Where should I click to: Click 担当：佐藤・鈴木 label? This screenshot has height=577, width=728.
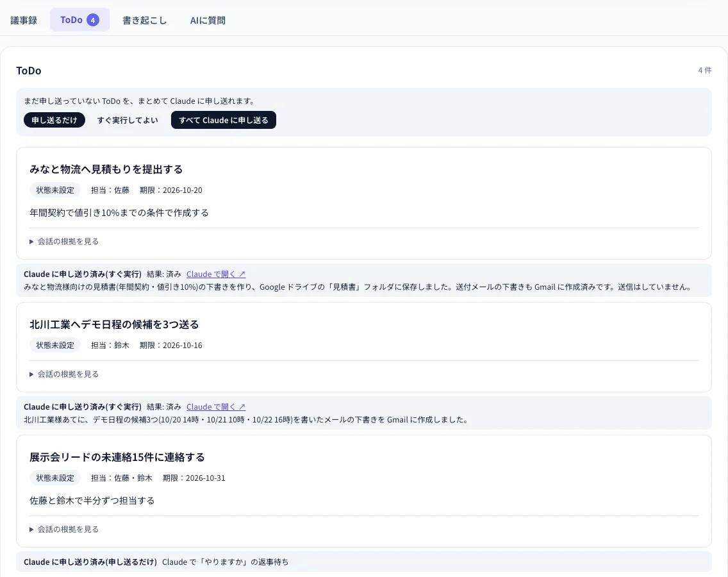122,478
